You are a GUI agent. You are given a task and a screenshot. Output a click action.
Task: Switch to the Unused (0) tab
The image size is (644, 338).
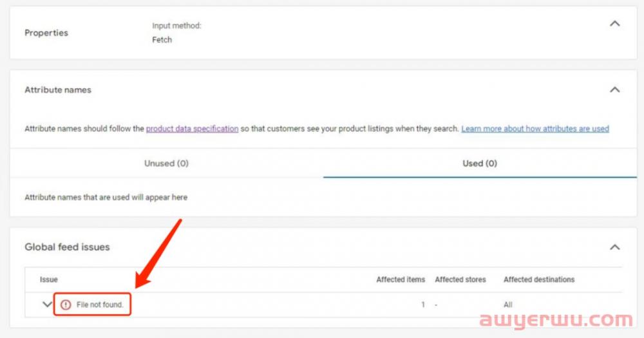click(166, 163)
